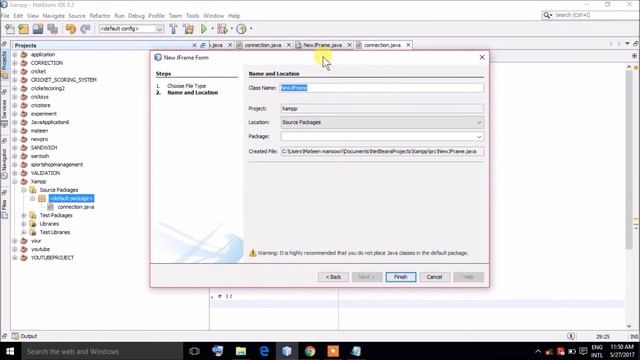Click the SANDWICH project folder icon

(24, 148)
